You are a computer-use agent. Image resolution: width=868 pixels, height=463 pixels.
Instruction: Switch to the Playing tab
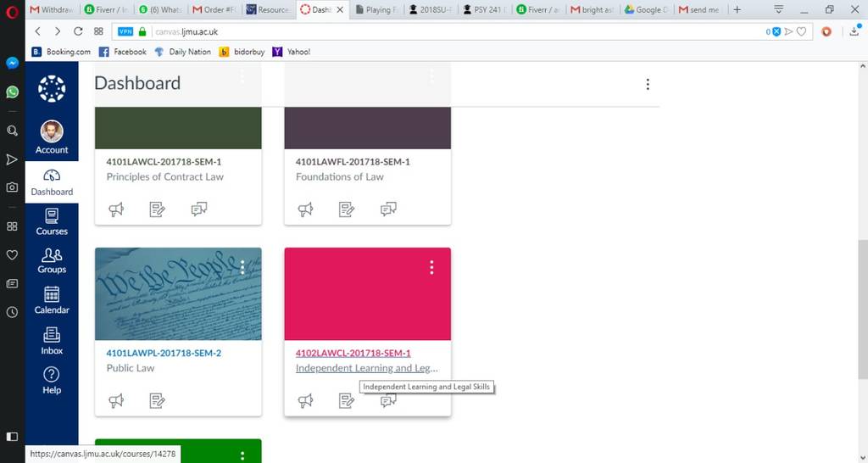click(x=376, y=9)
